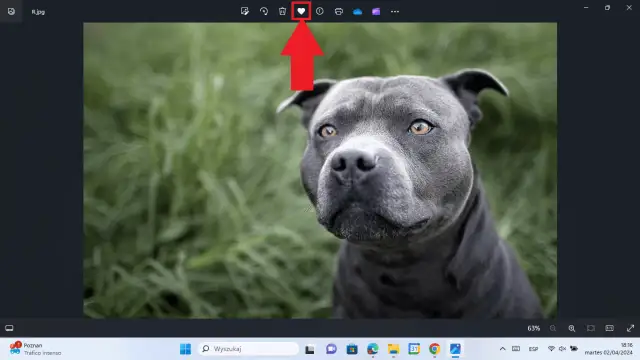Zoom in with magnifier plus
The width and height of the screenshot is (640, 360).
coord(572,328)
